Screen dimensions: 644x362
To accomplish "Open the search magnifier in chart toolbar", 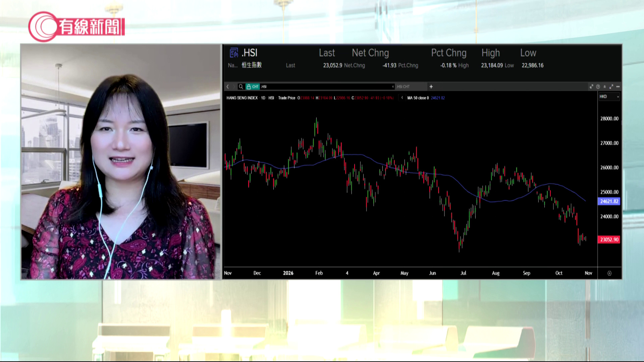I will click(x=241, y=86).
